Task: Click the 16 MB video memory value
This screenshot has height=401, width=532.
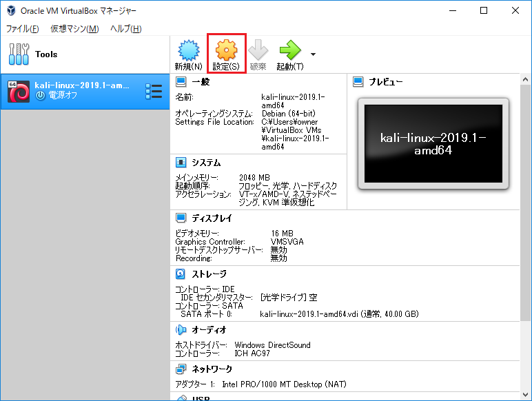Action: (283, 234)
